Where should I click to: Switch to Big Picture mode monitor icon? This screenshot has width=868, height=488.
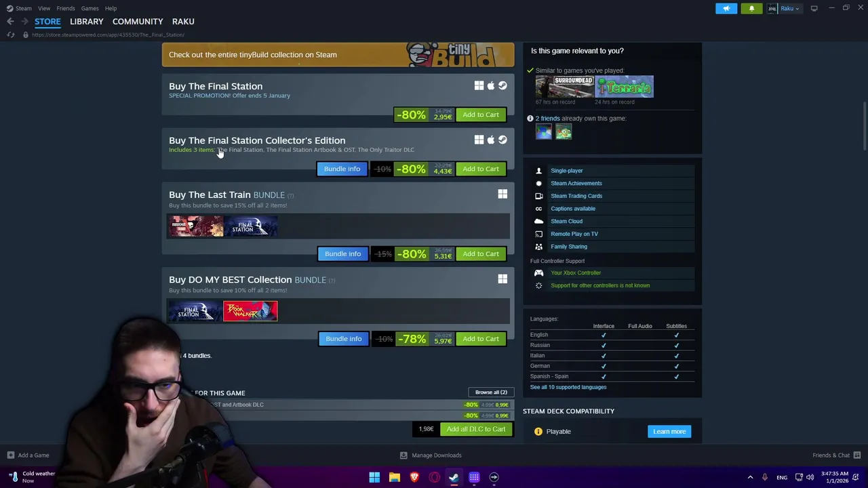point(814,8)
